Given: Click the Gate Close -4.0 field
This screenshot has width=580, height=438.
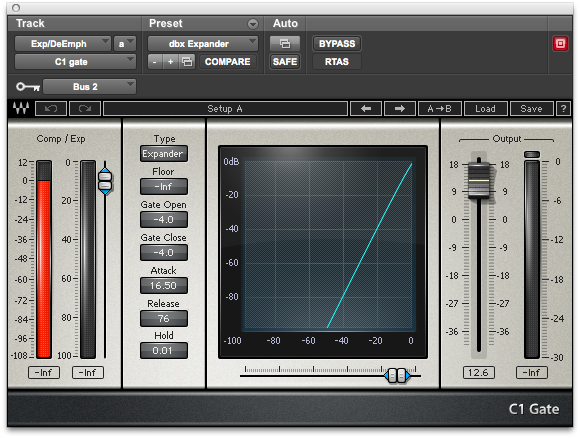Looking at the screenshot, I should [163, 253].
